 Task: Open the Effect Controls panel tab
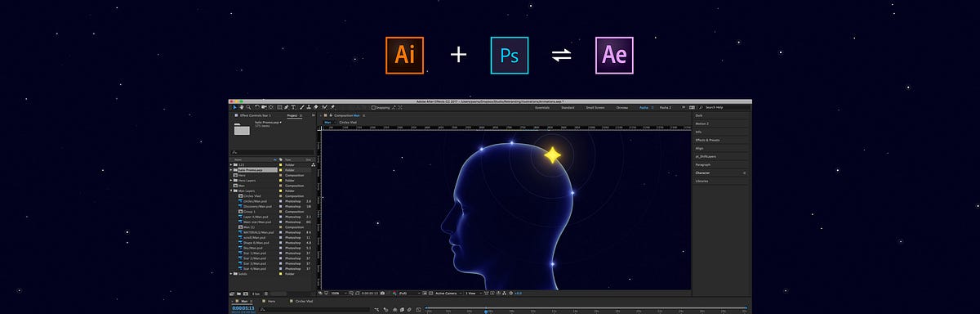point(255,115)
